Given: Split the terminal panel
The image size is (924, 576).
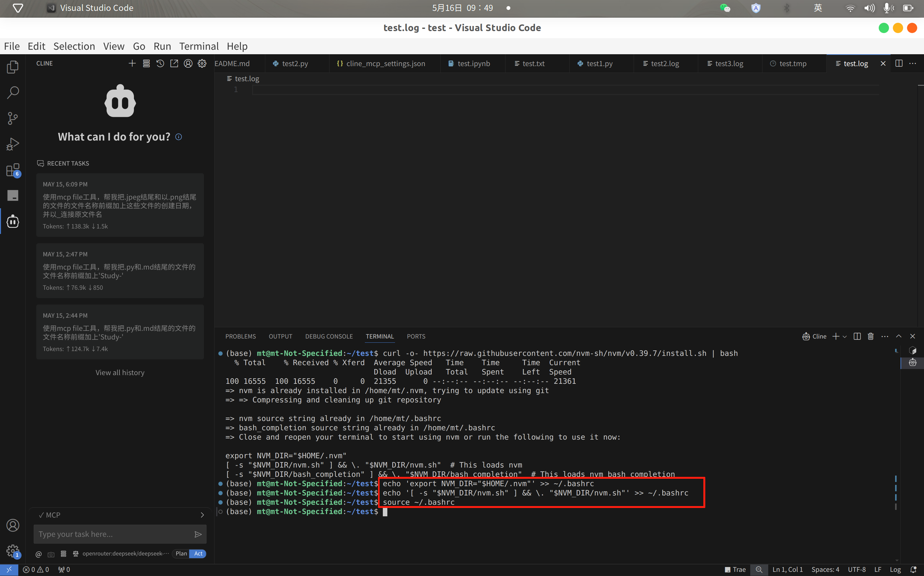Looking at the screenshot, I should click(857, 336).
